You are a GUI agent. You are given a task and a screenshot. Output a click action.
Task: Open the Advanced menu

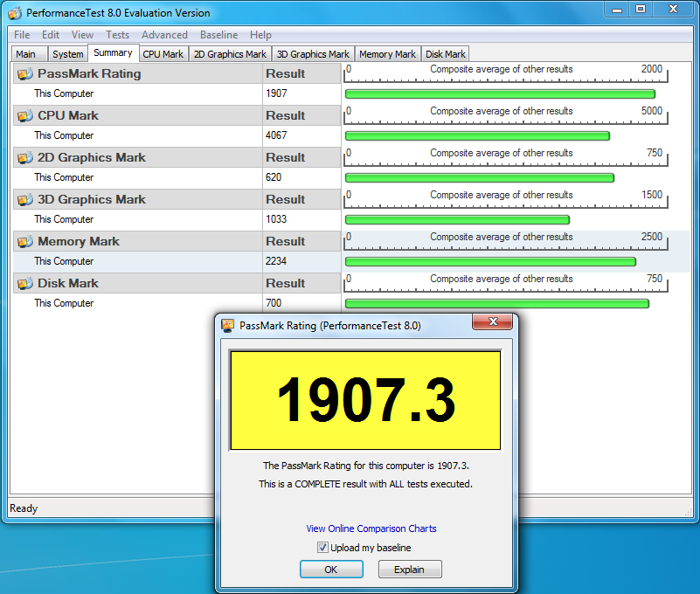pos(165,35)
